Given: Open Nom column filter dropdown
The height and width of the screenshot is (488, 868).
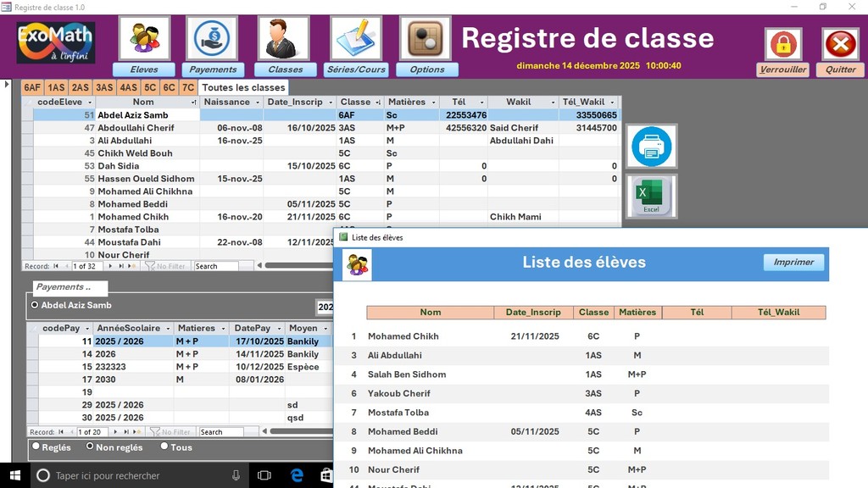Looking at the screenshot, I should point(194,103).
